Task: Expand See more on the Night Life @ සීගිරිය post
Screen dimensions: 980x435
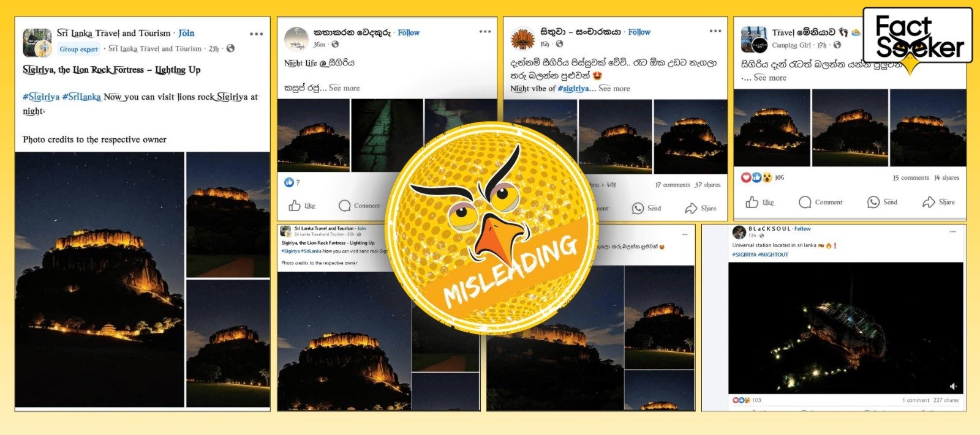Action: pyautogui.click(x=344, y=88)
